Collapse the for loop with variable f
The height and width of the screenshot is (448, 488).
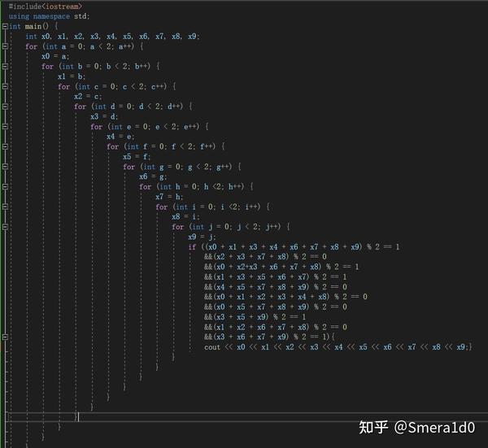tap(5, 146)
